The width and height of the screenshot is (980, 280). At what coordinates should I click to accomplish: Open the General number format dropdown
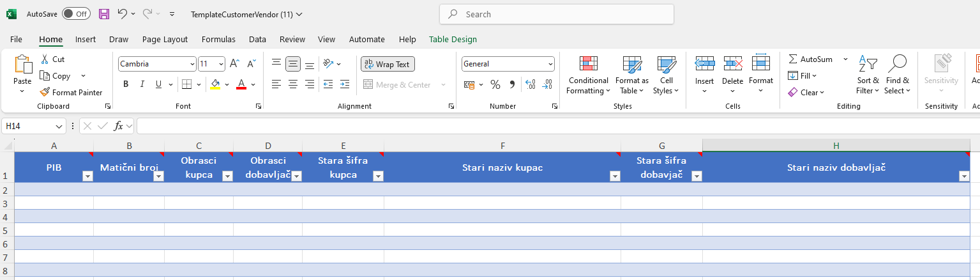tap(550, 64)
